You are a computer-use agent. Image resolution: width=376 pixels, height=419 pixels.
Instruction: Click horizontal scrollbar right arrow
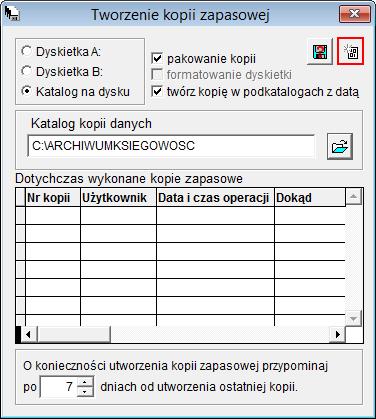click(x=337, y=334)
